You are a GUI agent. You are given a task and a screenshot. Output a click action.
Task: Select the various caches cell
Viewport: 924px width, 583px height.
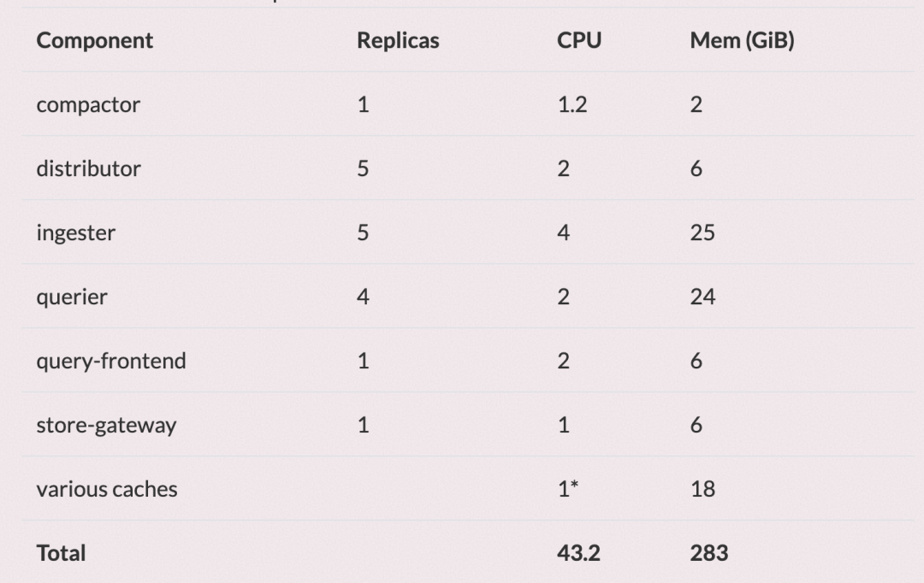coord(107,489)
